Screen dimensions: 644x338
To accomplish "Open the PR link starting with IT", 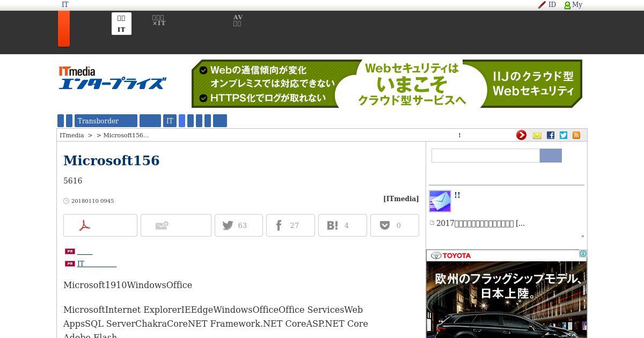I will (97, 263).
